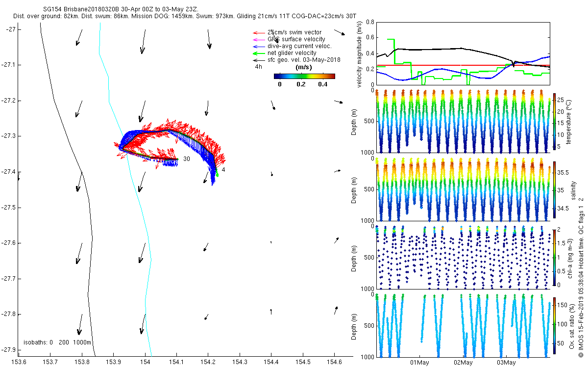Click the 02May date tick label
This screenshot has height=368, width=588.
coord(463,363)
